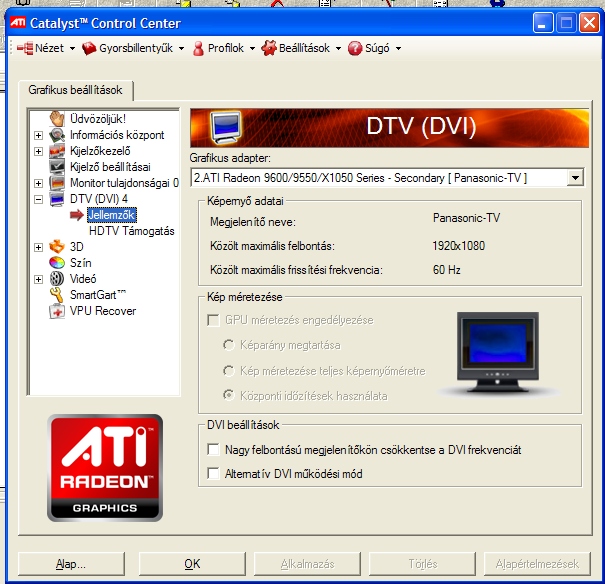This screenshot has width=605, height=584.
Task: Minimize the Catalyst Control Center window
Action: click(x=543, y=22)
